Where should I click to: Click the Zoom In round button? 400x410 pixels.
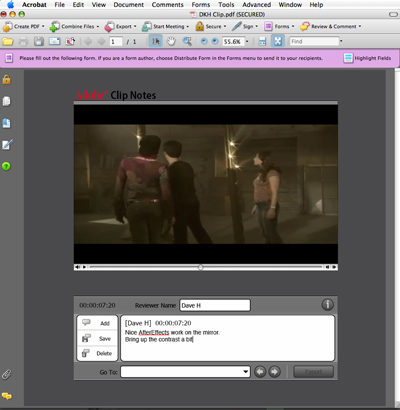[215, 41]
